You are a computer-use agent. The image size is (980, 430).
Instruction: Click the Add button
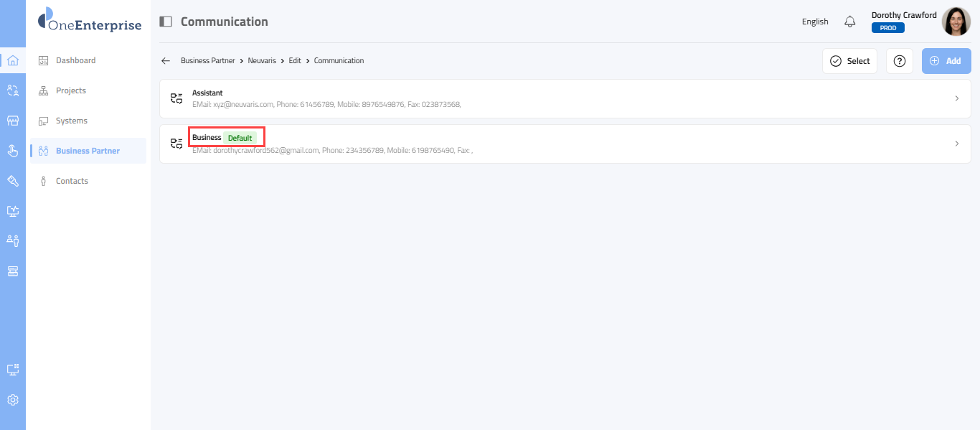946,61
